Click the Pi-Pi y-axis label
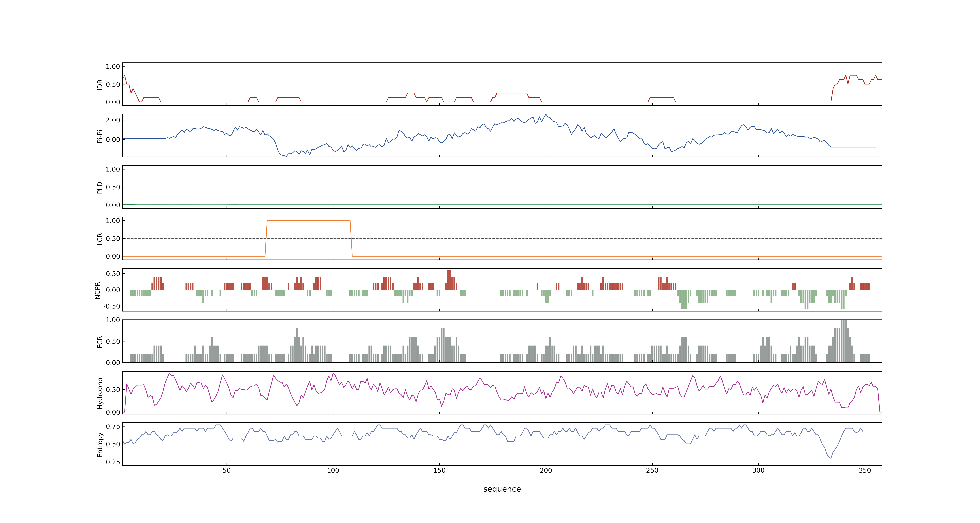Image resolution: width=980 pixels, height=523 pixels. 100,136
